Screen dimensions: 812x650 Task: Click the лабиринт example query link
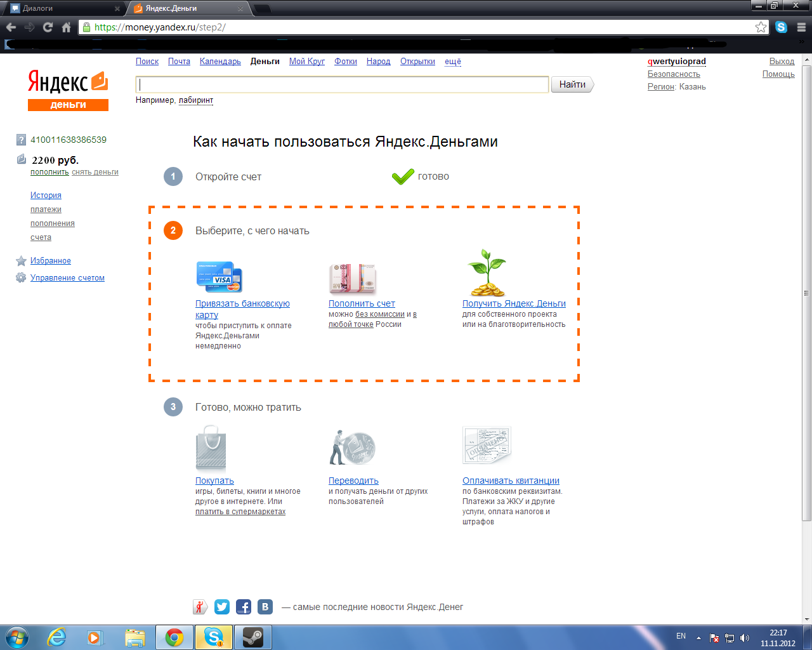coord(196,100)
